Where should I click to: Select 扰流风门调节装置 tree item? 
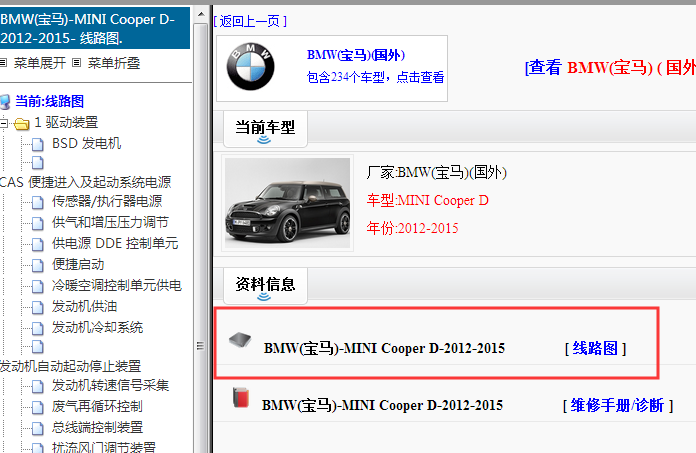point(104,447)
